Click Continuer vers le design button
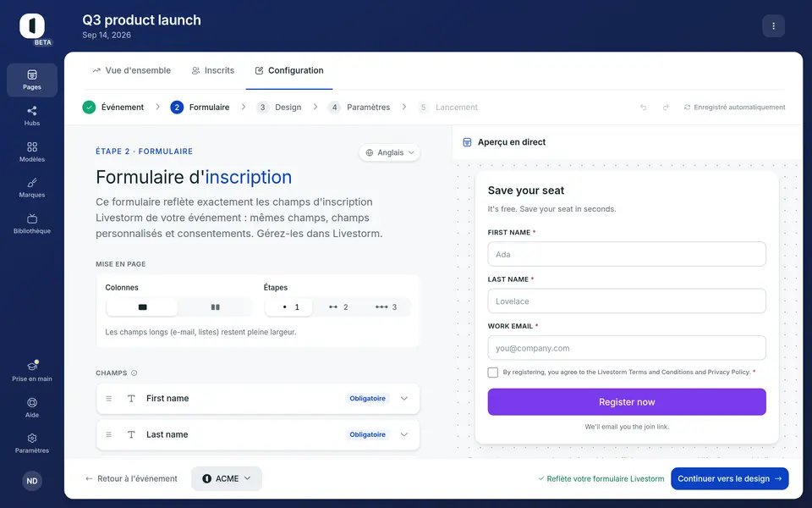This screenshot has width=812, height=508. (x=730, y=478)
